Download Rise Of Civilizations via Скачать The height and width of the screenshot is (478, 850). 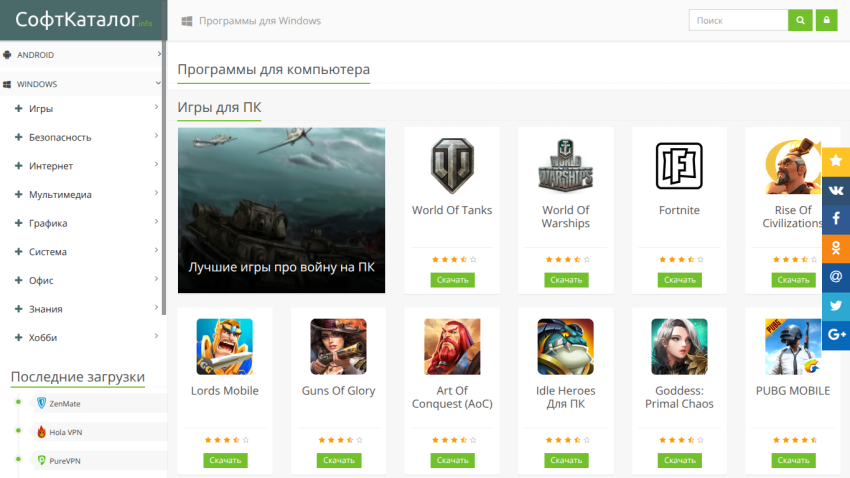pyautogui.click(x=794, y=280)
